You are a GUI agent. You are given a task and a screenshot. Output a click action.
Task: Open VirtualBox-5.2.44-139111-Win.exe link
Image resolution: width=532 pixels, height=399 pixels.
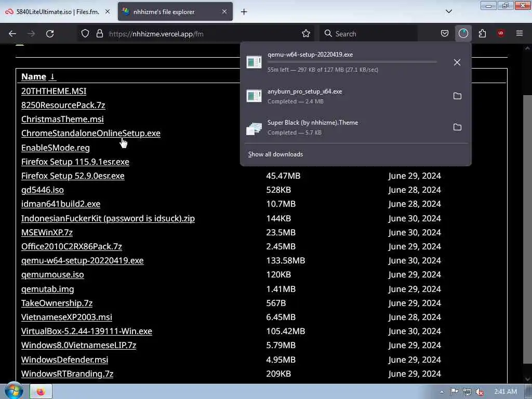(x=87, y=331)
